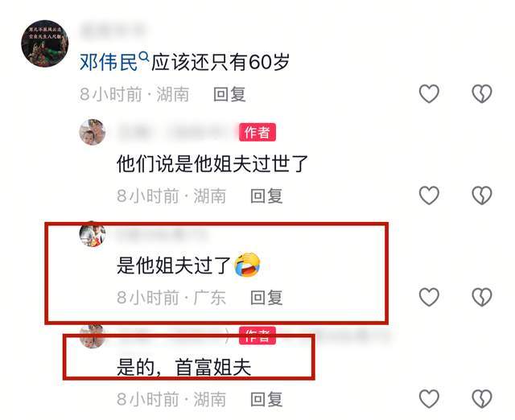Click the red 作者 badge on the first reply
This screenshot has height=420, width=515.
coord(257,132)
